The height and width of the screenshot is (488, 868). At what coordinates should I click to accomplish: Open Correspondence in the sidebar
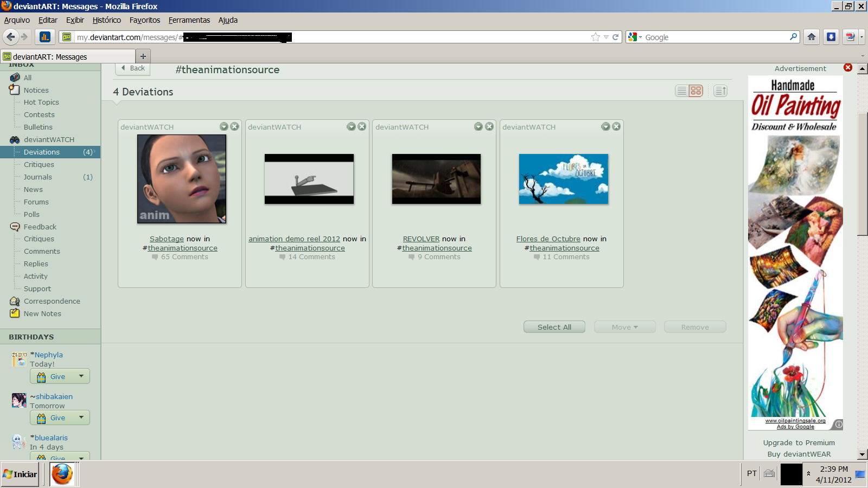(x=52, y=301)
